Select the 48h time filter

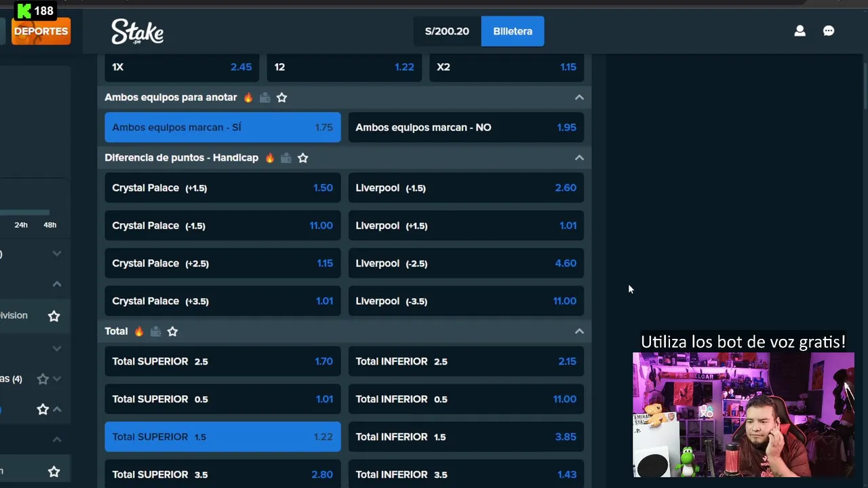coord(50,225)
